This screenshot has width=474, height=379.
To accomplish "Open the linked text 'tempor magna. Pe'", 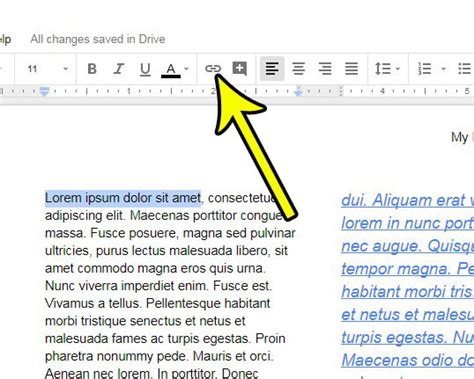I will pos(407,269).
